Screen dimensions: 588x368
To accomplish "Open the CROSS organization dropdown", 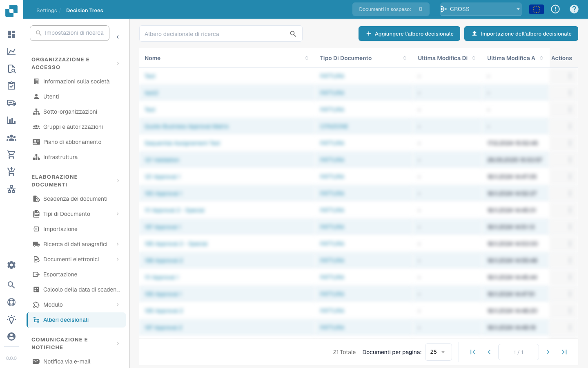I will click(481, 9).
